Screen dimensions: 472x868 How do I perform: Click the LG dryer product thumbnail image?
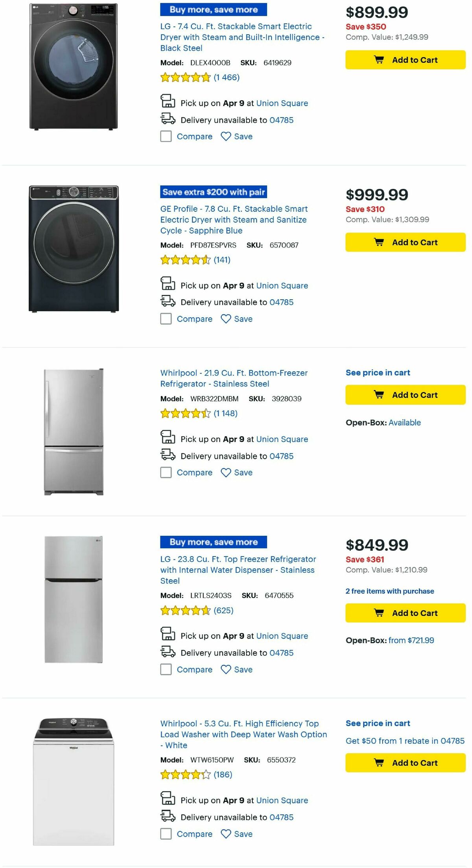pos(75,67)
